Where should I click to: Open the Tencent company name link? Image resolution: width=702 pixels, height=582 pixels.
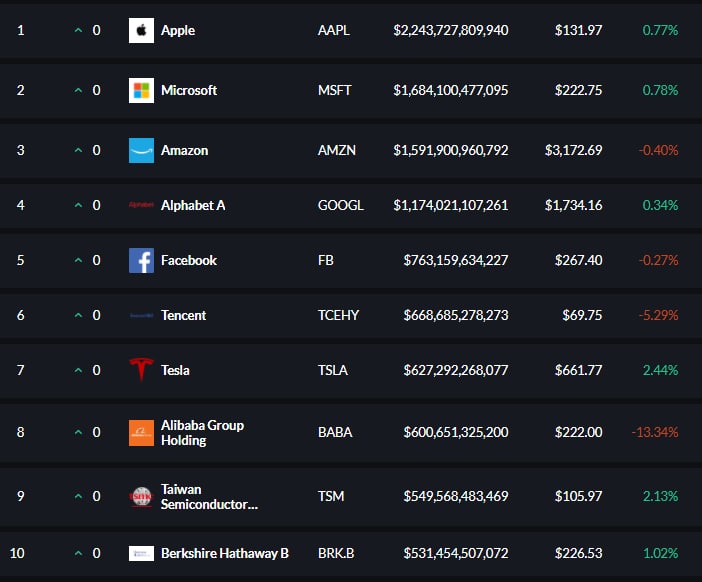(183, 316)
